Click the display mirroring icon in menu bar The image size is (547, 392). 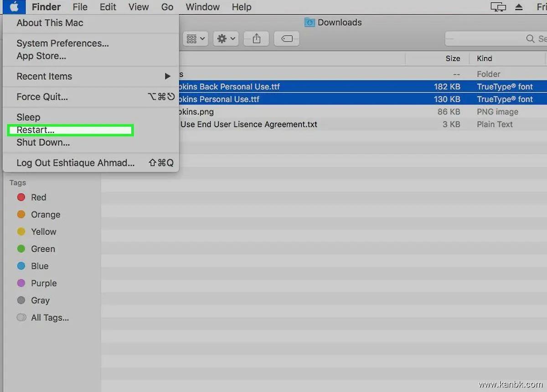[x=498, y=7]
